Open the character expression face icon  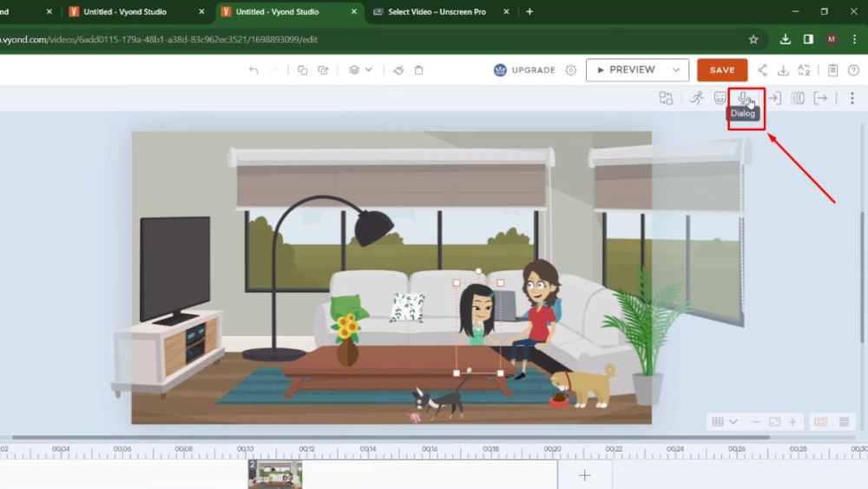tap(720, 98)
